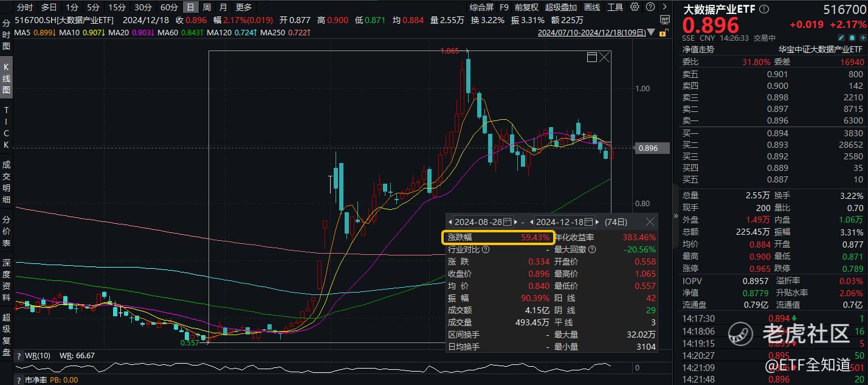
Task: Open 前复权 adjustment dropdown
Action: click(526, 7)
